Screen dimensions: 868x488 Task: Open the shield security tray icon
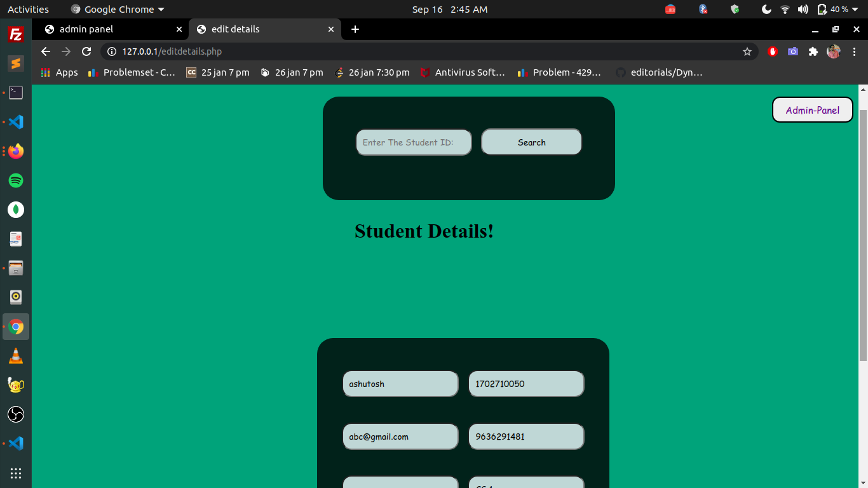coord(735,9)
